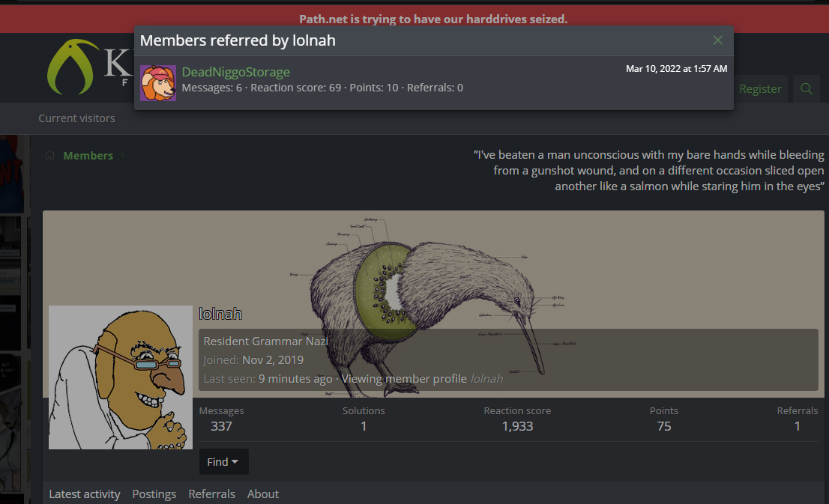The height and width of the screenshot is (504, 829).
Task: Click the Points value 75
Action: [x=663, y=426]
